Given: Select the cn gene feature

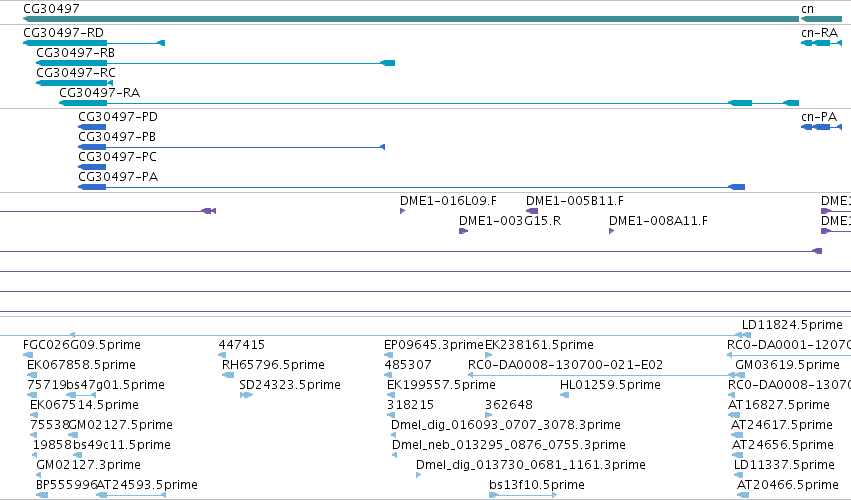Looking at the screenshot, I should (x=821, y=19).
